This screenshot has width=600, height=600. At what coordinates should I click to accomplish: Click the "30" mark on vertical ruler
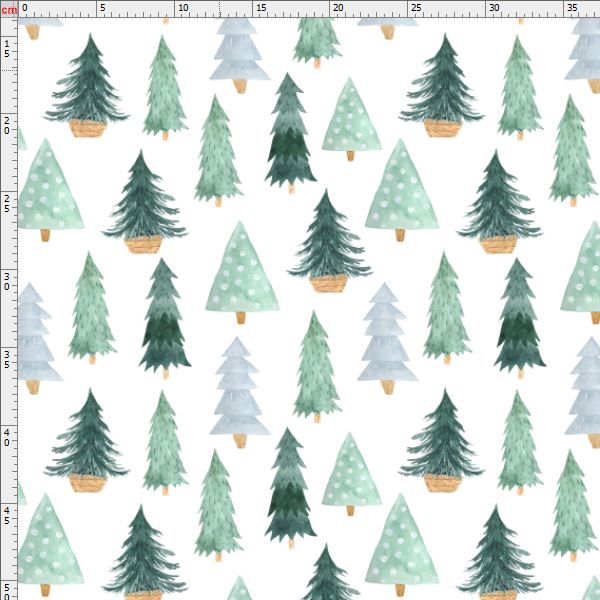7,281
